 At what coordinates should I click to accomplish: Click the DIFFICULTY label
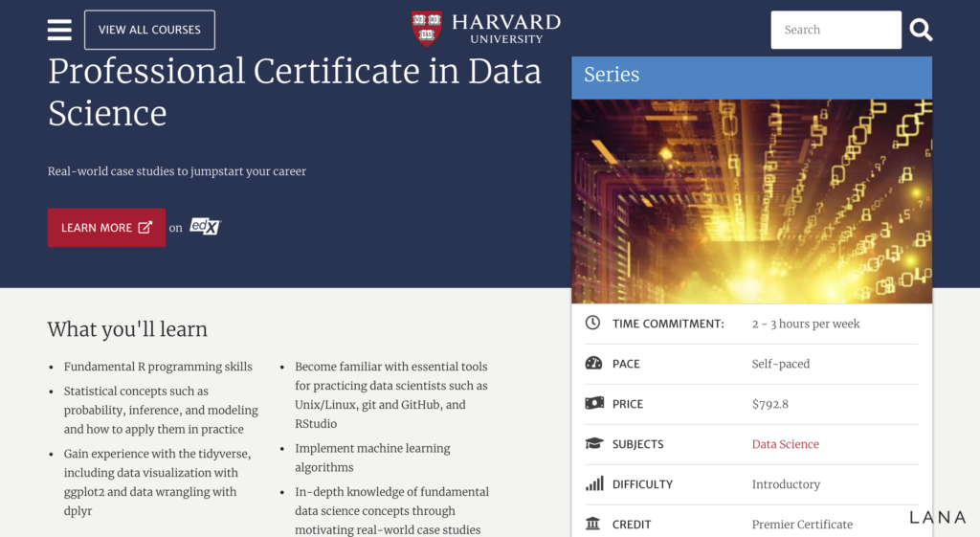[x=642, y=483]
